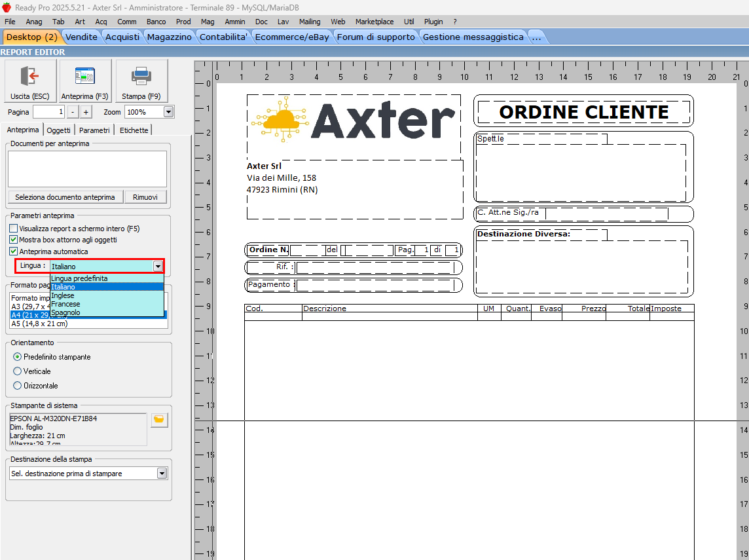
Task: Open the Vendite section tab
Action: (81, 37)
